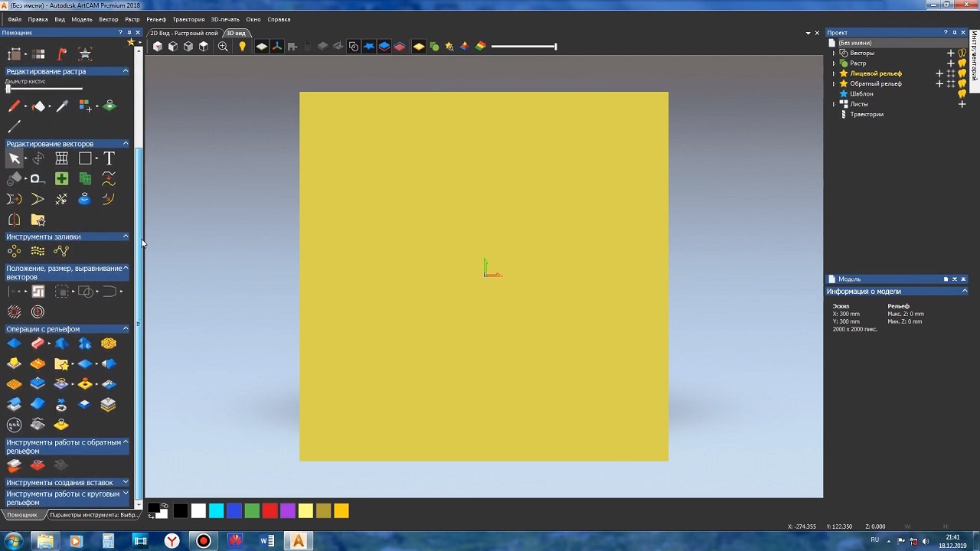980x551 pixels.
Task: Open the Рельеф menu
Action: 156,19
